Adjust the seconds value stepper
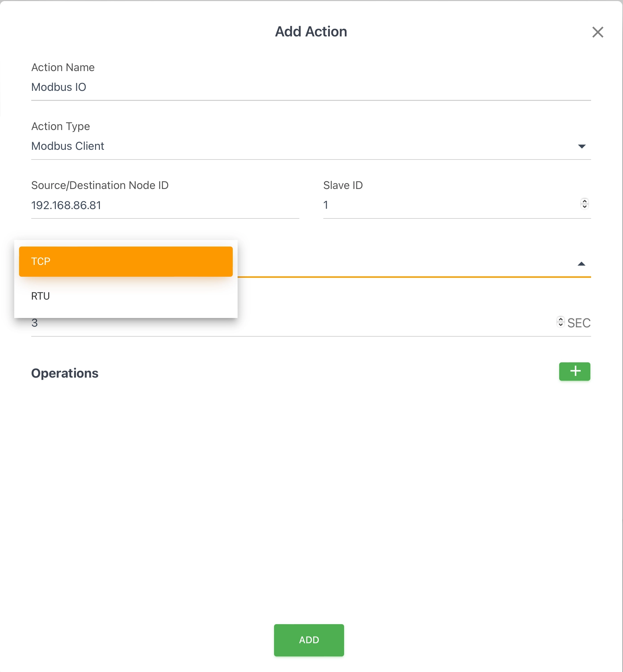This screenshot has width=623, height=672. click(x=561, y=322)
